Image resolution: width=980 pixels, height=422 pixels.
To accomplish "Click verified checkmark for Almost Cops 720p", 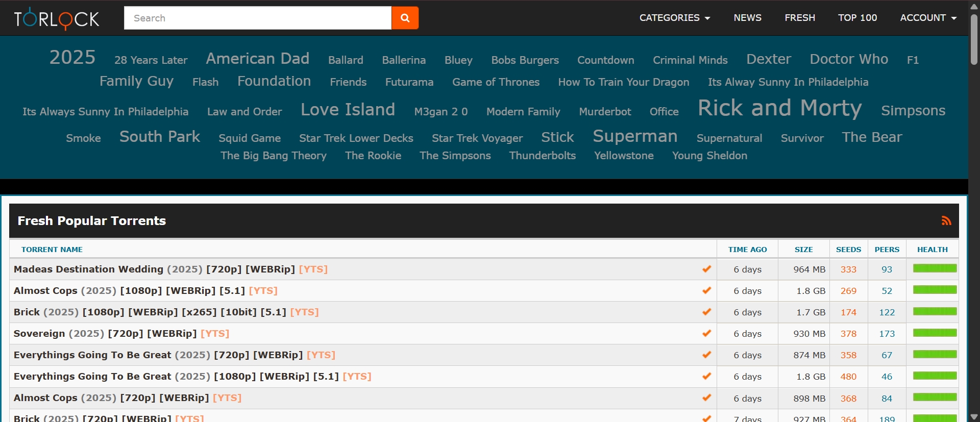I will [x=706, y=398].
